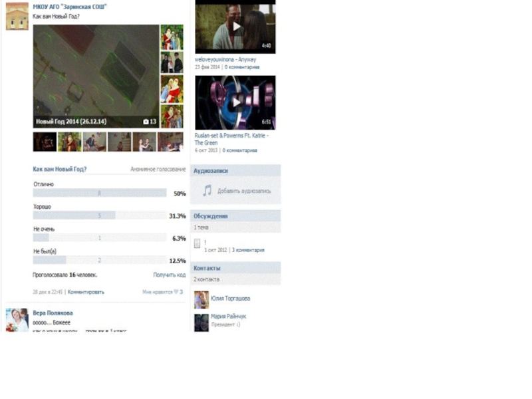Open comments under the 6 окт 2013 video

[240, 150]
